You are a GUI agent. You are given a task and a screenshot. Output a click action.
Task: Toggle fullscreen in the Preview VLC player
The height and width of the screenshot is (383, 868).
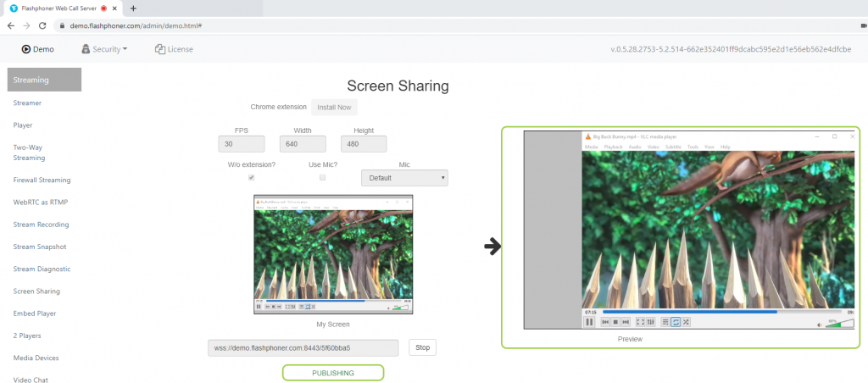pos(641,321)
